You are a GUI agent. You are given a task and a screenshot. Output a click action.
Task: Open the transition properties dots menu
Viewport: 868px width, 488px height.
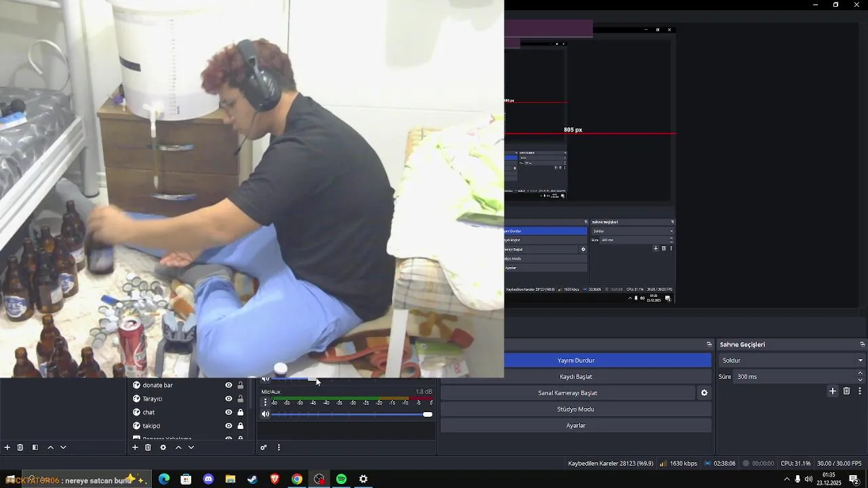pos(860,391)
